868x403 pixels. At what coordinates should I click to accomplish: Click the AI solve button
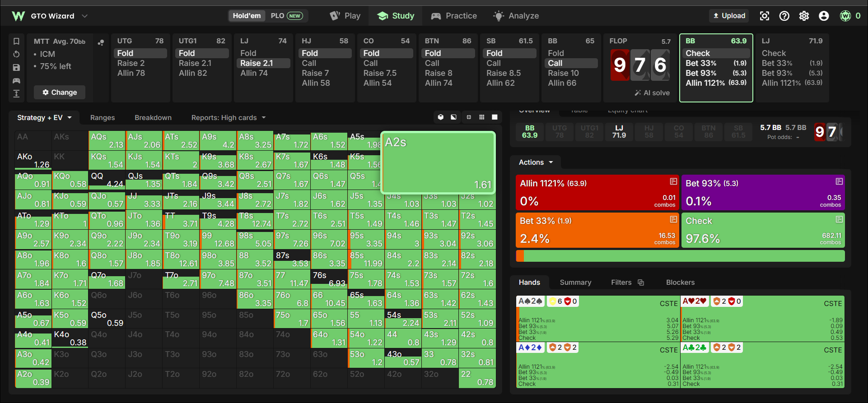tap(652, 93)
